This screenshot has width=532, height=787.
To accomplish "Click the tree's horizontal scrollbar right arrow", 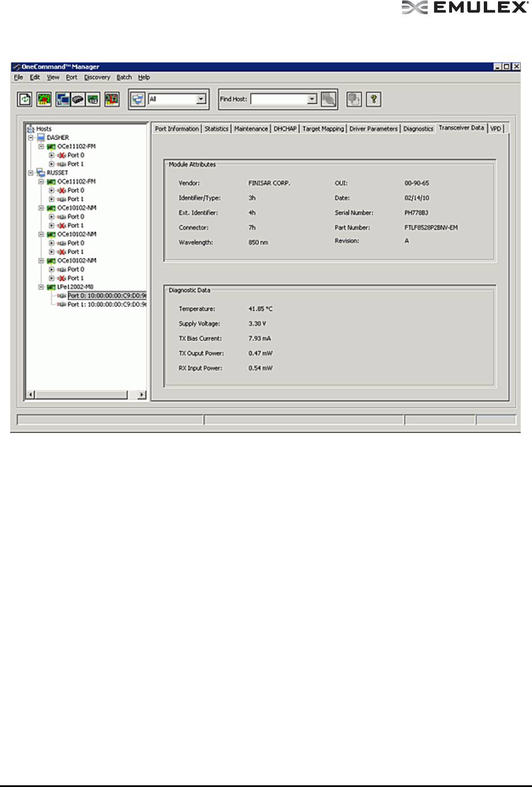I will pos(141,394).
